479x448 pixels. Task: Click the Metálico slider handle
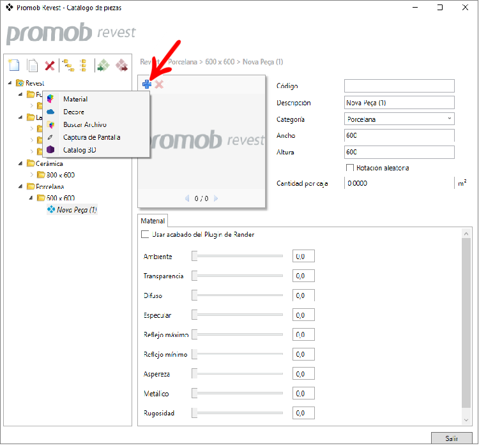(x=195, y=393)
